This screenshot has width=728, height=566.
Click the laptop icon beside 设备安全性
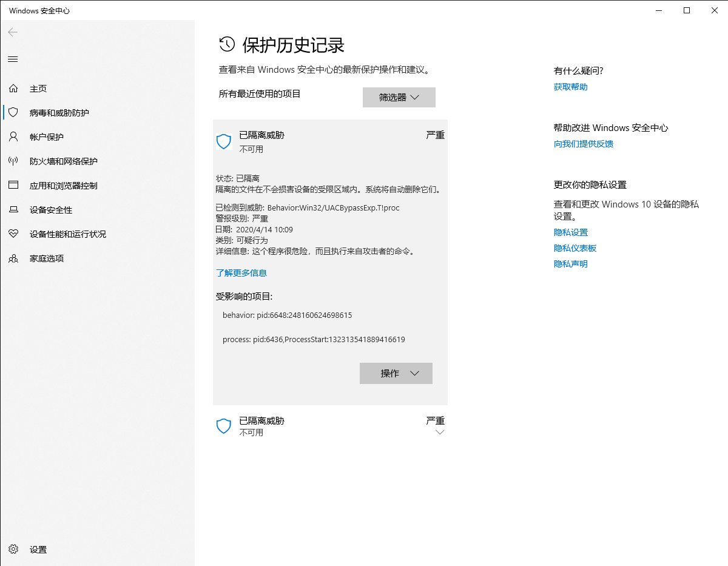click(x=13, y=209)
